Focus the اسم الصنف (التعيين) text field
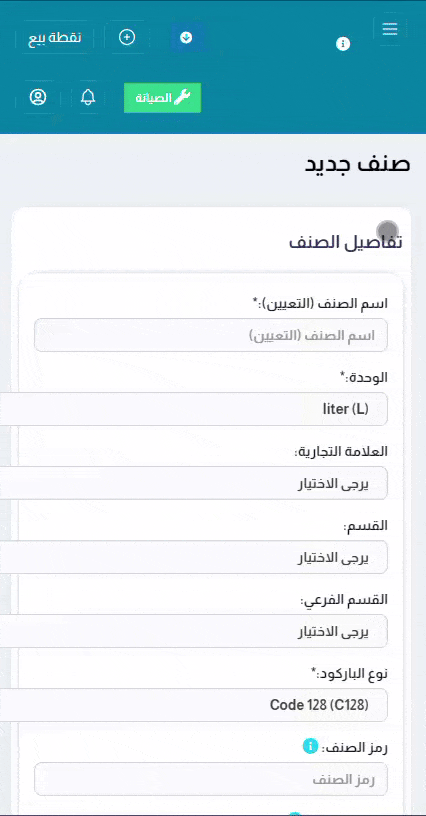Screen dimensions: 426x816 pos(211,335)
